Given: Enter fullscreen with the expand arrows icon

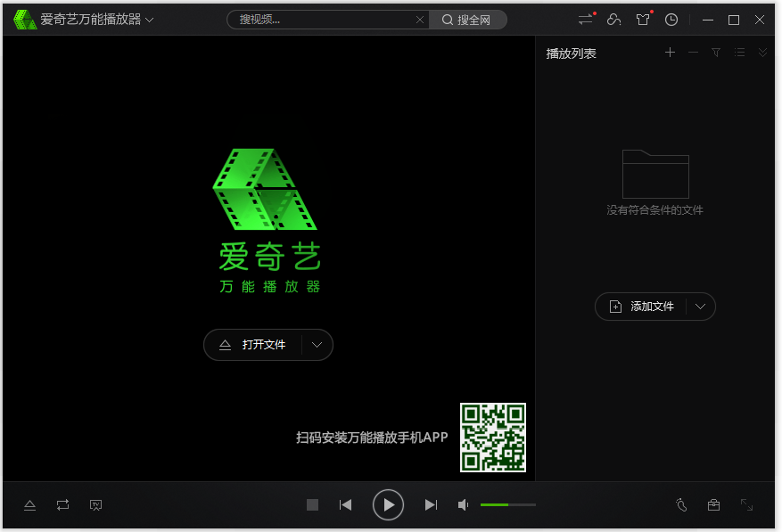Looking at the screenshot, I should coord(746,505).
